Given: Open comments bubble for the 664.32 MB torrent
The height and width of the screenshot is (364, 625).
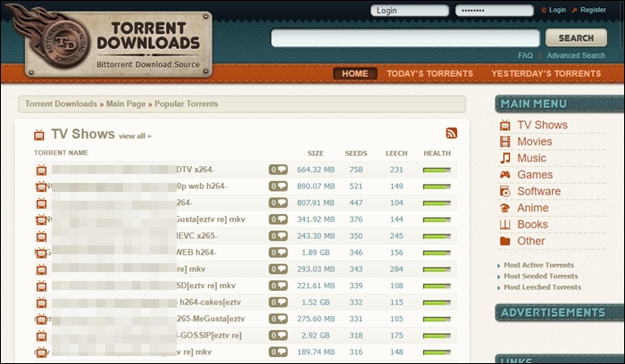Looking at the screenshot, I should pos(278,170).
